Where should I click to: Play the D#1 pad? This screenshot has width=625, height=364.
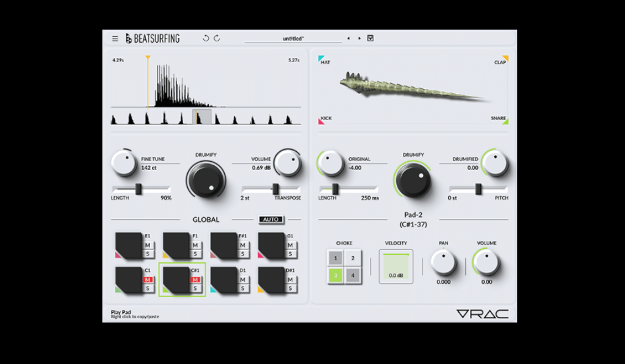(x=271, y=280)
